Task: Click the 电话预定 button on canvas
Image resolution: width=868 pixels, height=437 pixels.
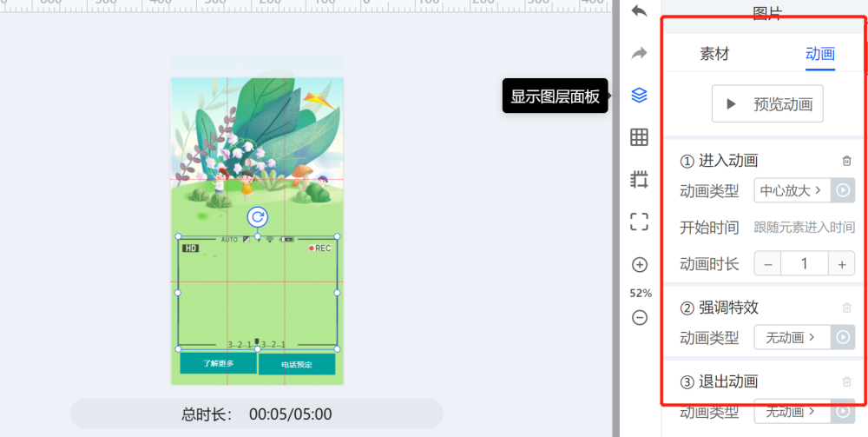Action: [297, 364]
